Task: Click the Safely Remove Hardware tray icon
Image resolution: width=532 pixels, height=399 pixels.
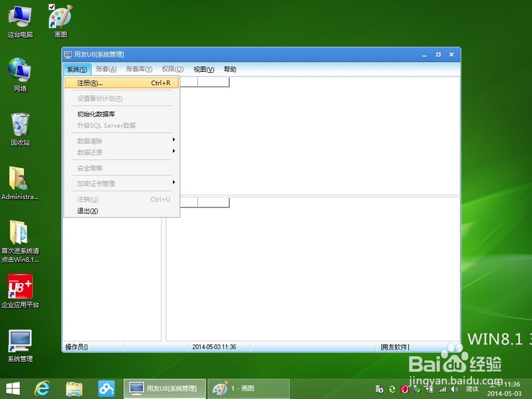Action: tap(417, 389)
